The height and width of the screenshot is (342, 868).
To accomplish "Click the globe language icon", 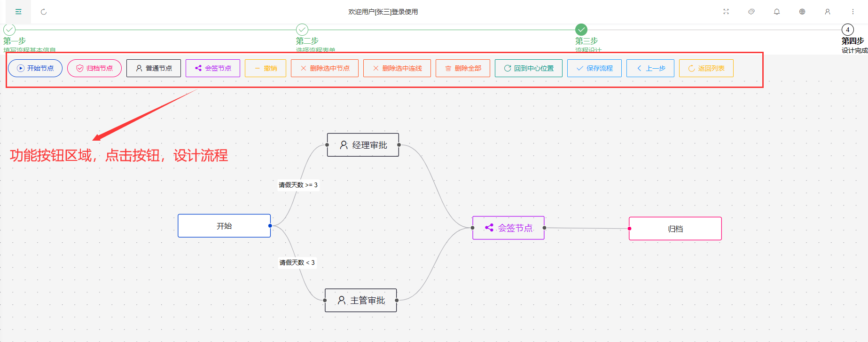I will point(802,12).
